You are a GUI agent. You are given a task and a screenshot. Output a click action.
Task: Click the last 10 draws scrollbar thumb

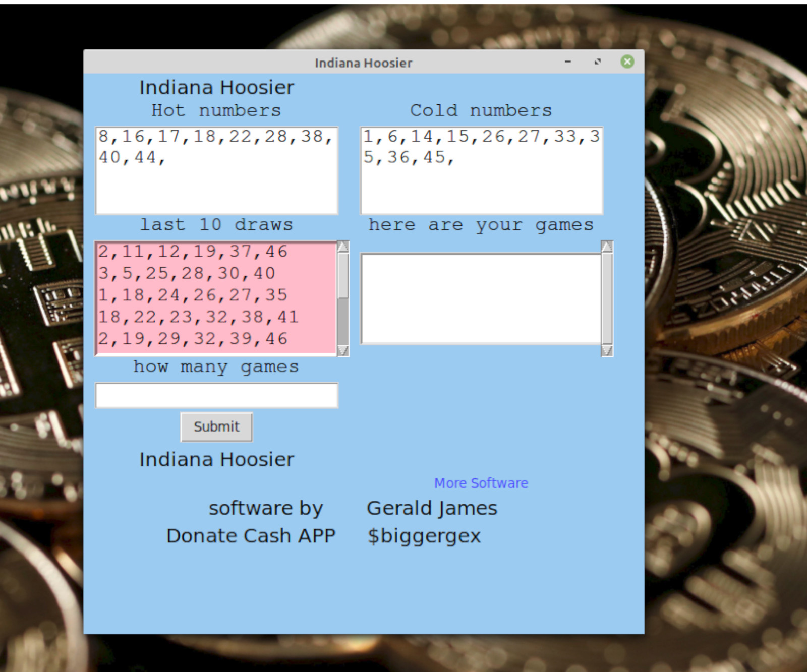click(x=343, y=275)
